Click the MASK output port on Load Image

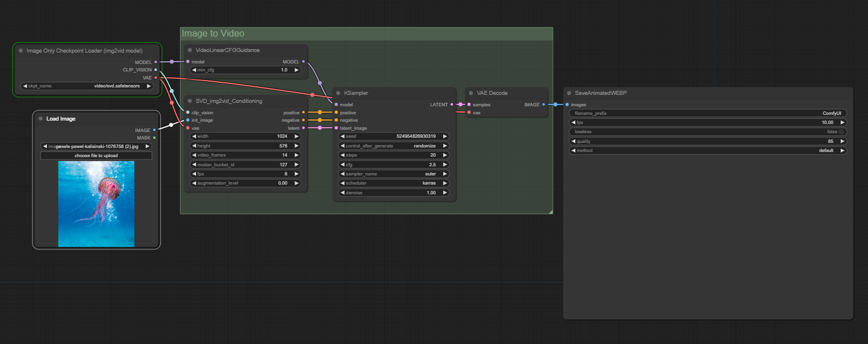(154, 138)
